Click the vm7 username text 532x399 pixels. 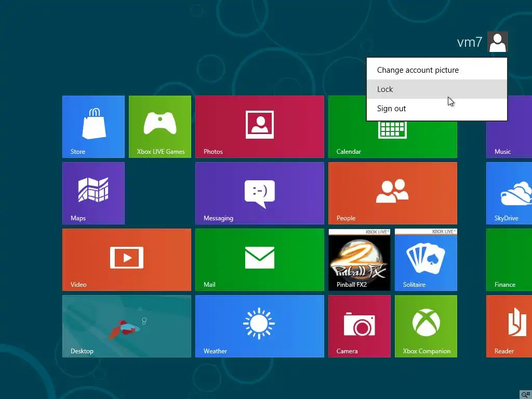pyautogui.click(x=469, y=42)
